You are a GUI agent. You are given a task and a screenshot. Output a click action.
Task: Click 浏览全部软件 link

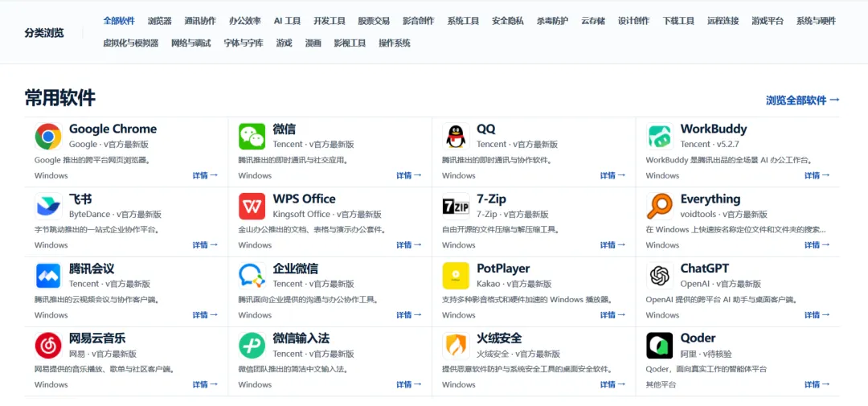(803, 100)
